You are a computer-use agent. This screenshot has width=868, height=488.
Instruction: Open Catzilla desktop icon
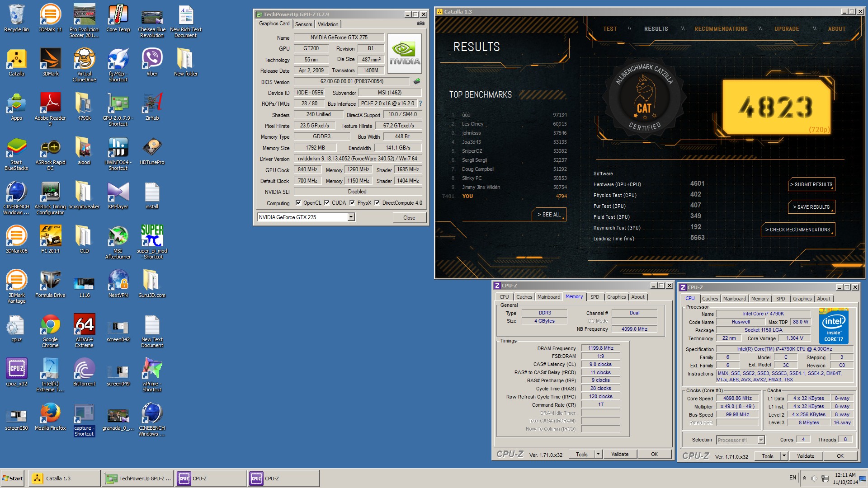tap(16, 62)
